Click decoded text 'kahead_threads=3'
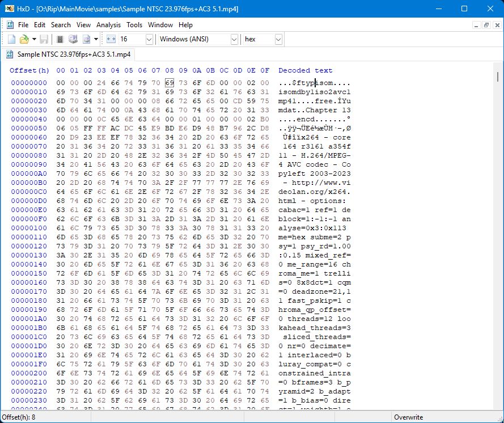 (x=314, y=328)
